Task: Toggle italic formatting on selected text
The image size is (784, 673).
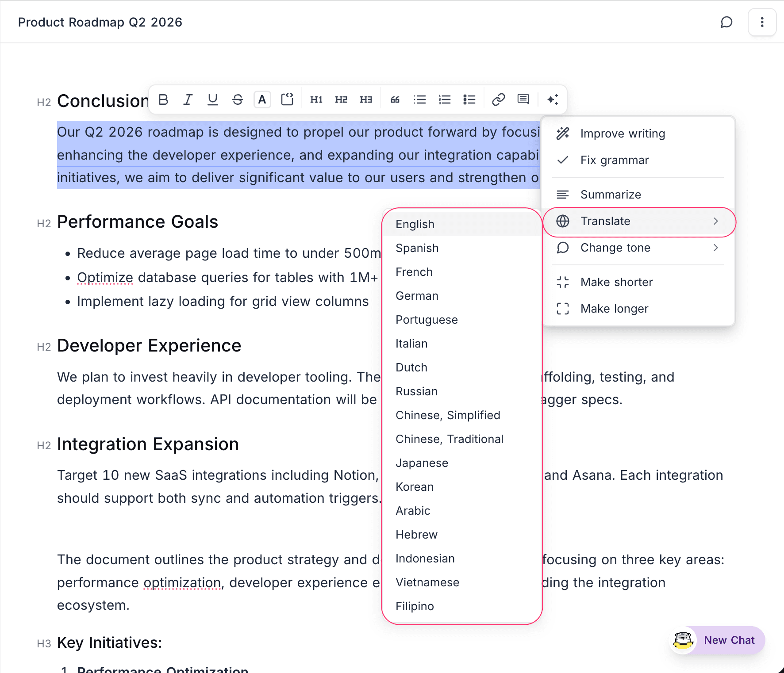Action: (188, 99)
